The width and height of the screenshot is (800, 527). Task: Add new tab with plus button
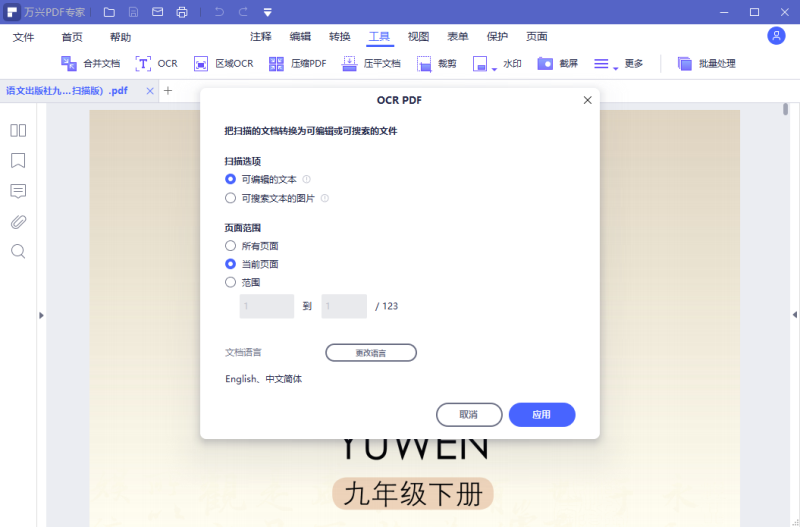(168, 91)
